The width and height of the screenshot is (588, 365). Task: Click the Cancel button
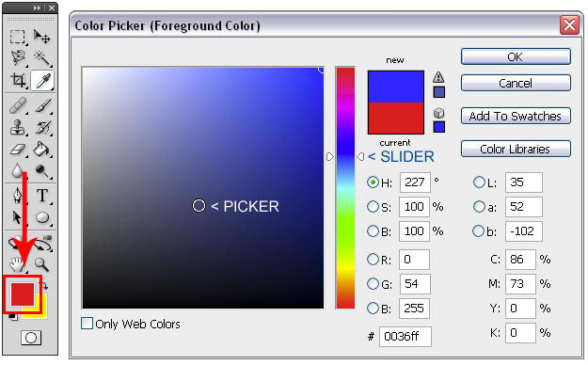tap(516, 83)
